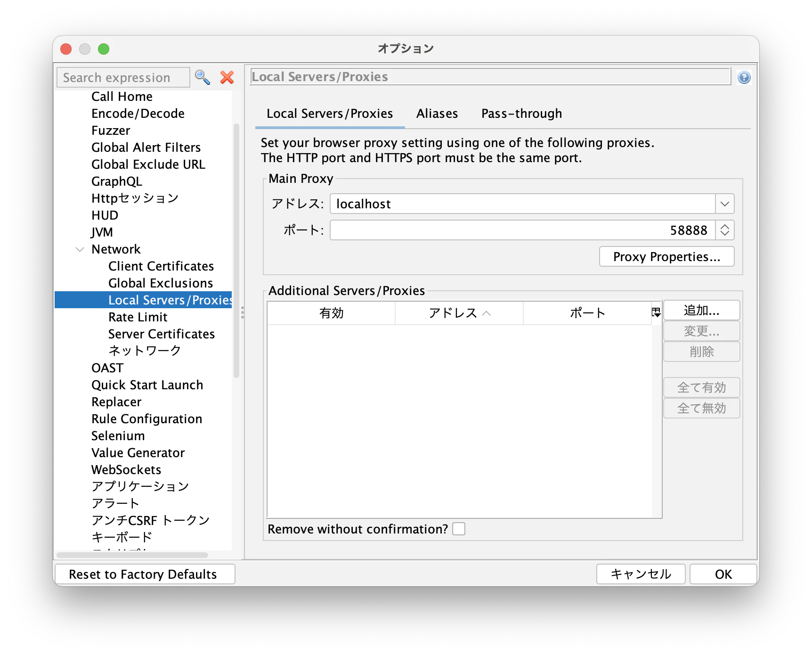Viewport: 812px width, 656px height.
Task: Click the search magnifier icon
Action: [203, 77]
